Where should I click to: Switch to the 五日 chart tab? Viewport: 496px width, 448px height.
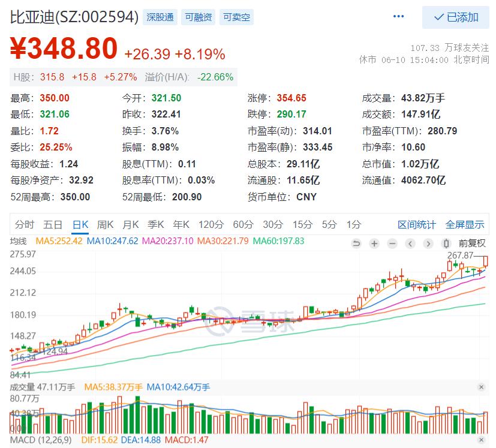pyautogui.click(x=53, y=225)
